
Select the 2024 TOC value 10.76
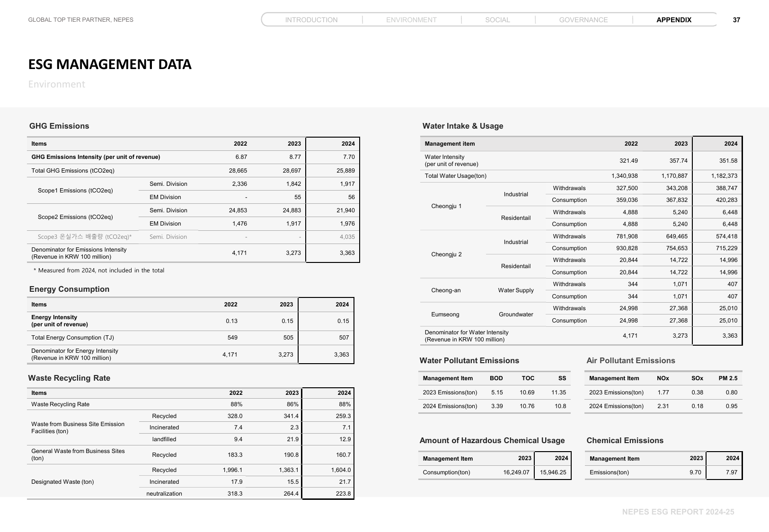[x=527, y=406]
